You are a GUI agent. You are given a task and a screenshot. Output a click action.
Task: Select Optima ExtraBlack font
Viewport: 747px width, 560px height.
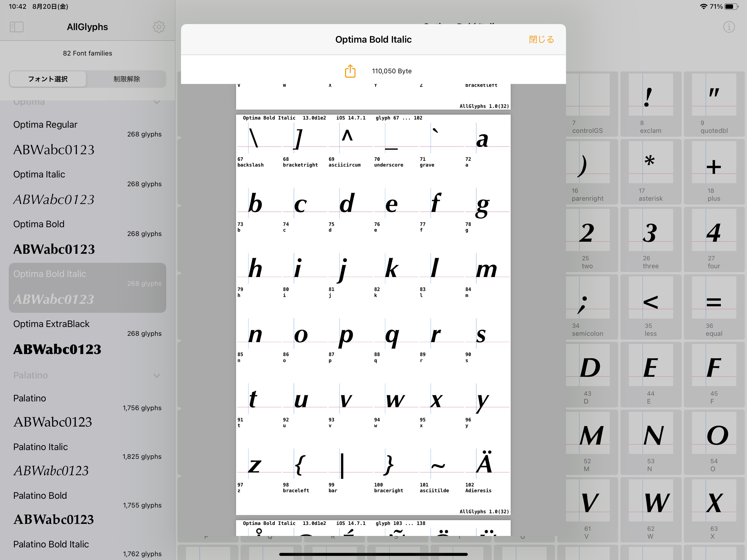click(x=87, y=337)
